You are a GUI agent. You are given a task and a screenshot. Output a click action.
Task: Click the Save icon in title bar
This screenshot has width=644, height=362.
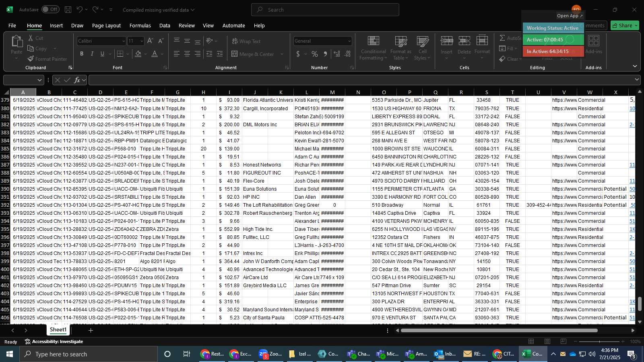pyautogui.click(x=68, y=10)
